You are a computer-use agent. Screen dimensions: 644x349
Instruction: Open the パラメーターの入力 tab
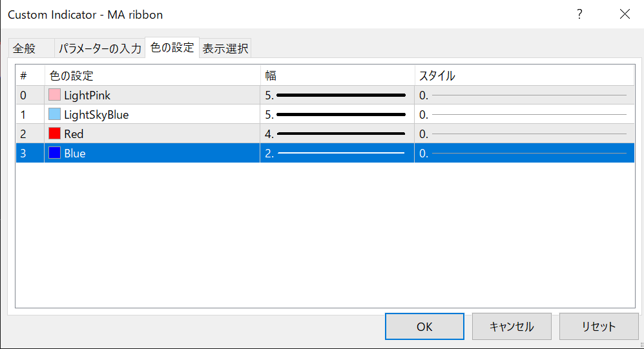(100, 48)
